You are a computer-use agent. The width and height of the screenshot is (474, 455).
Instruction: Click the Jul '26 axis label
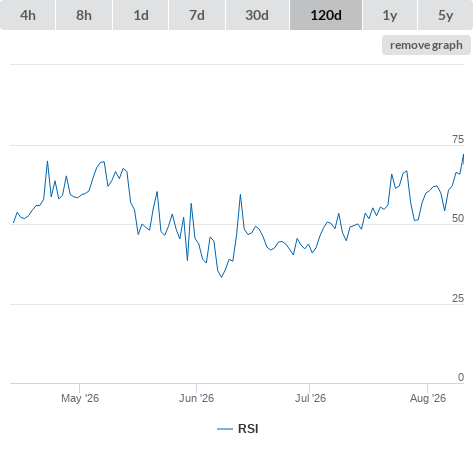click(310, 398)
